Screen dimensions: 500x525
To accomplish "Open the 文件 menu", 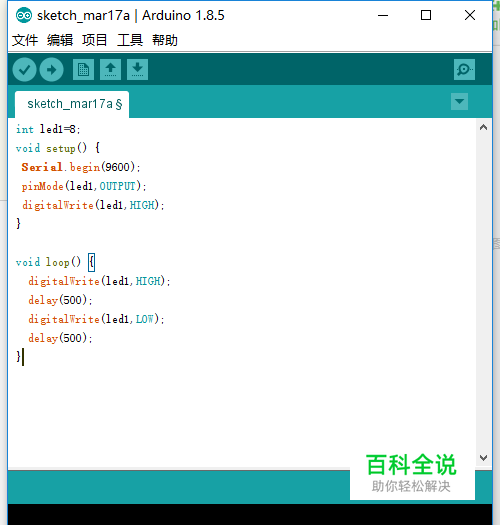I will (25, 40).
